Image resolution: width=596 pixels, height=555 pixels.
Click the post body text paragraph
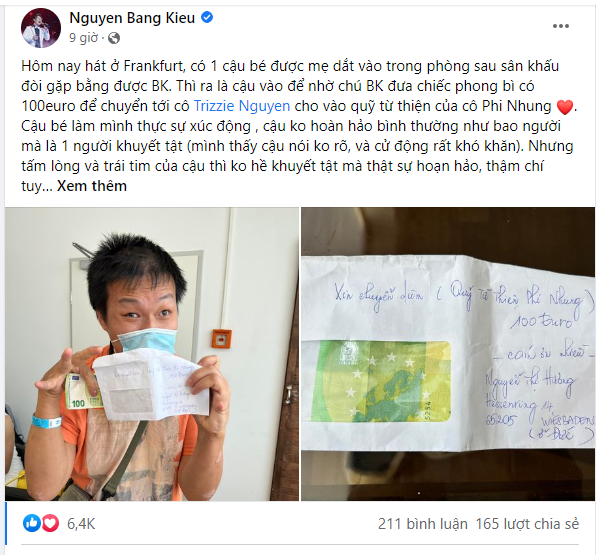point(299,126)
